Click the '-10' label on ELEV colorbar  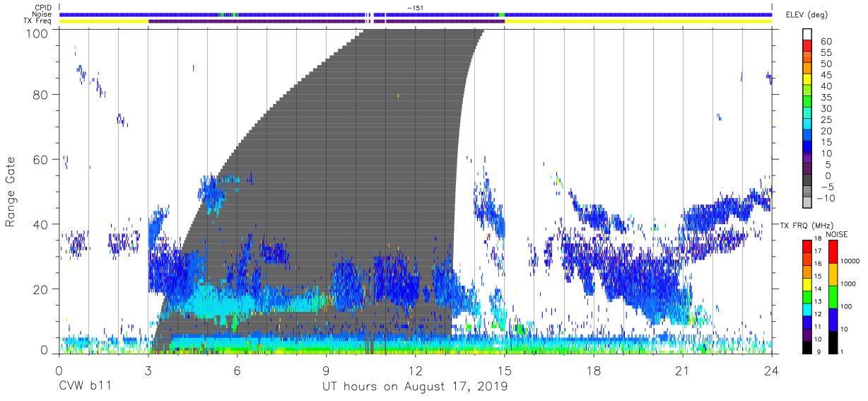tap(826, 199)
